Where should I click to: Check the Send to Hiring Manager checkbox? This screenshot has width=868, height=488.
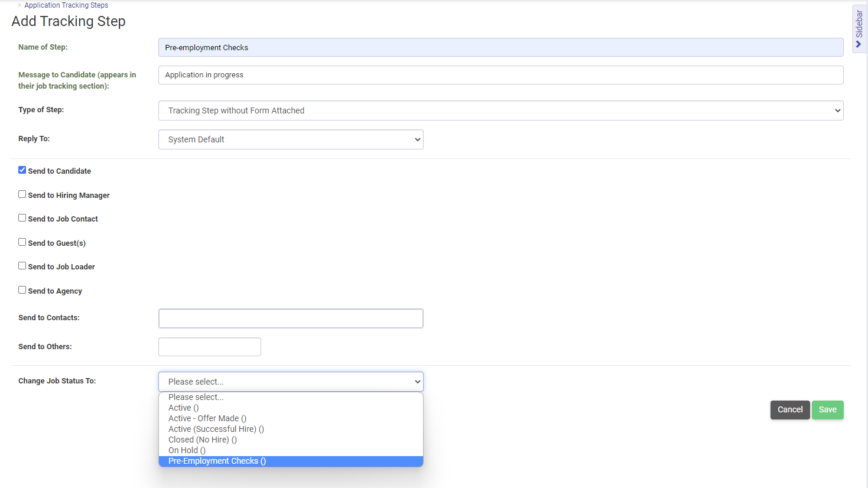tap(22, 194)
